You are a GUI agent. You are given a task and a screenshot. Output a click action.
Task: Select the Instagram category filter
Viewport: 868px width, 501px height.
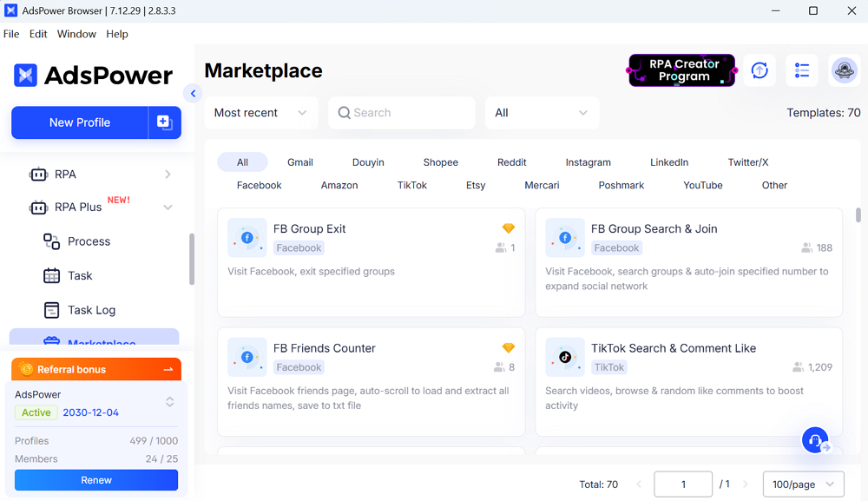pyautogui.click(x=588, y=162)
